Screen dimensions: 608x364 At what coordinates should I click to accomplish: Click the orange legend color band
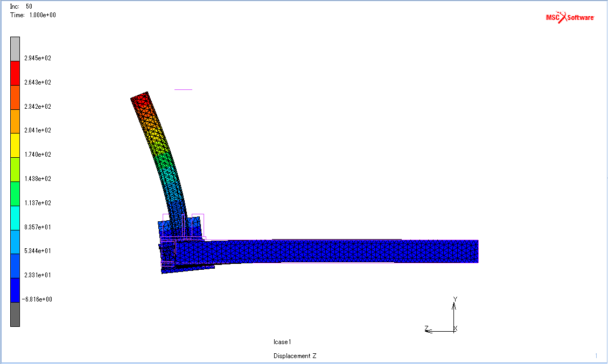(x=15, y=121)
